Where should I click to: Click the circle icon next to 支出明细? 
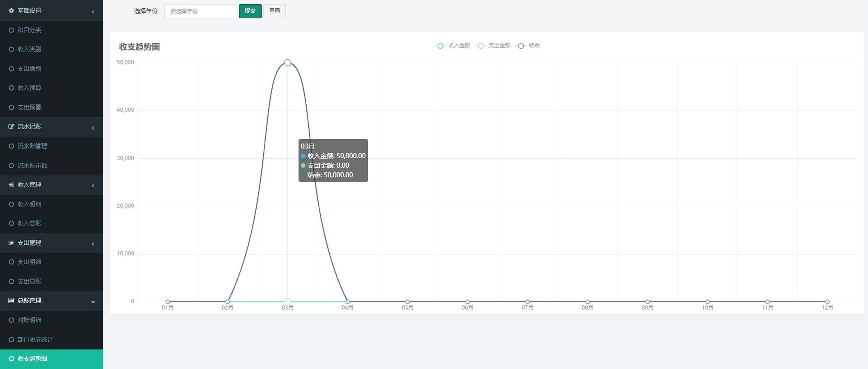point(11,262)
